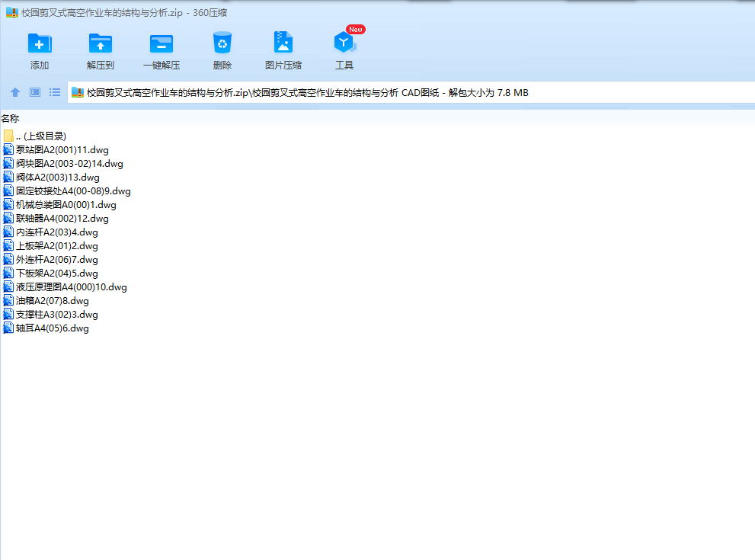Click file icon of 内连杆A2(03)4.dwg
The width and height of the screenshot is (755, 560).
[x=8, y=232]
